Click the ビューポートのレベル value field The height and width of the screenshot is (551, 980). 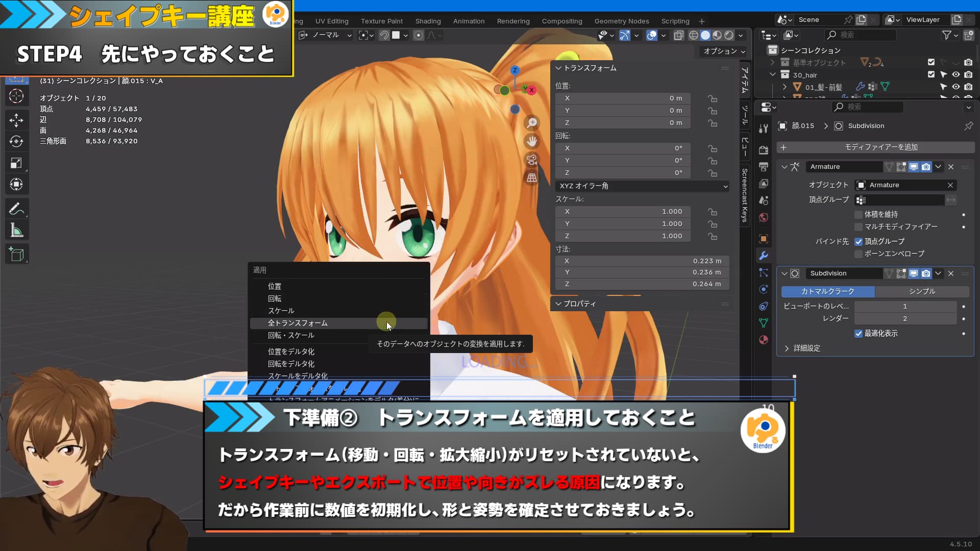[x=905, y=307]
